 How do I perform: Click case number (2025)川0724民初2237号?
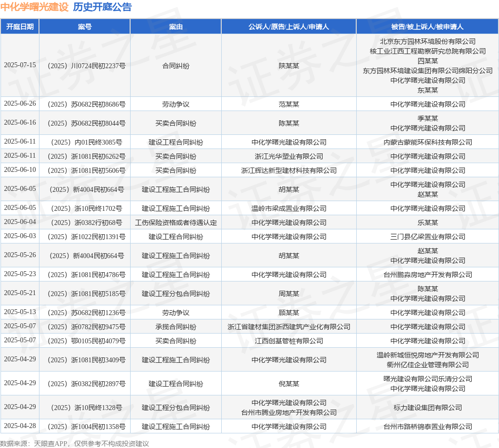coord(87,66)
